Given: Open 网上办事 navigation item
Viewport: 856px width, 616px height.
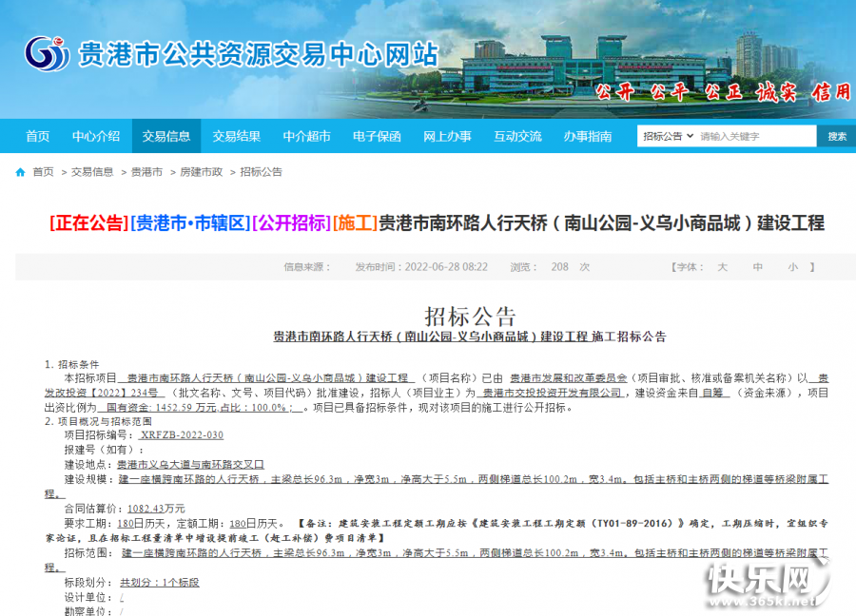Looking at the screenshot, I should [x=447, y=136].
